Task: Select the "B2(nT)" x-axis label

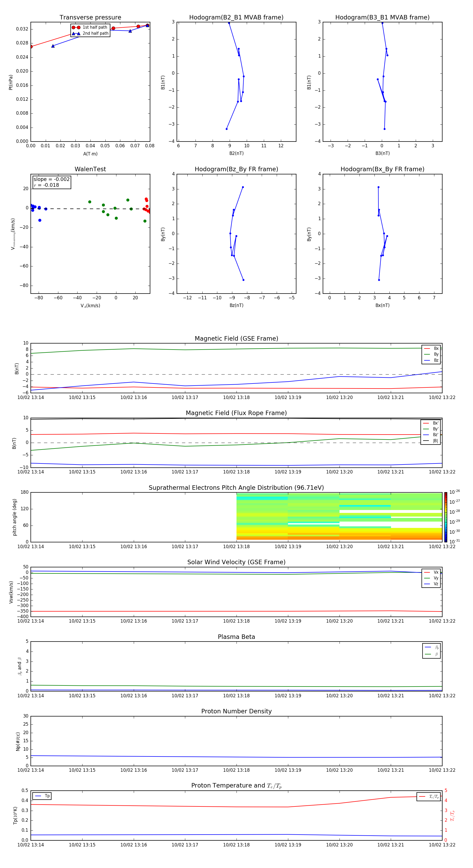Action: point(236,153)
